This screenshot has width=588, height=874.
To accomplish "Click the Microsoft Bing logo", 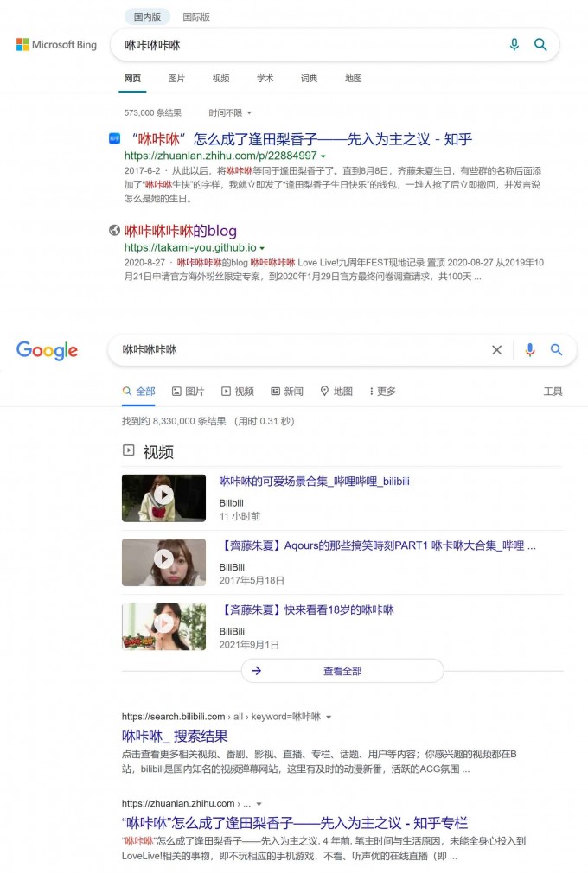I will point(56,45).
